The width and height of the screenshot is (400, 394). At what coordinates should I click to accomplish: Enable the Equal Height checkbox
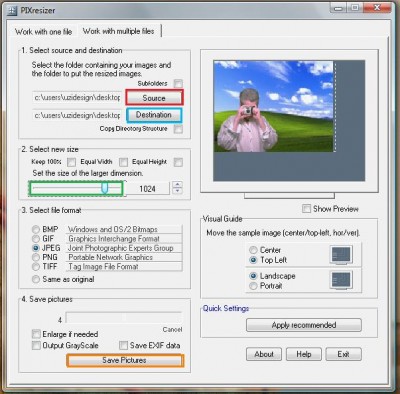(x=178, y=162)
